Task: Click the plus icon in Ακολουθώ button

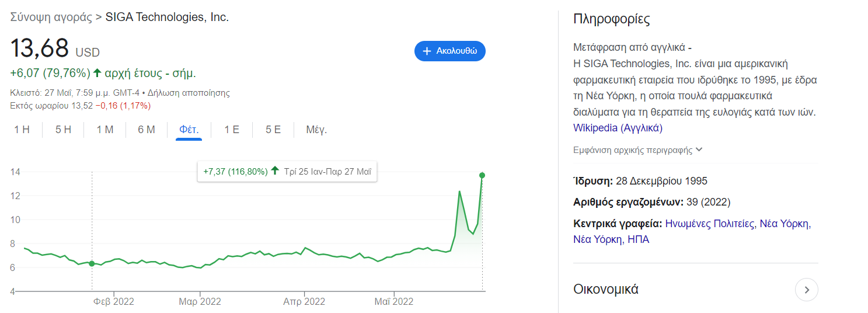Action: tap(427, 51)
